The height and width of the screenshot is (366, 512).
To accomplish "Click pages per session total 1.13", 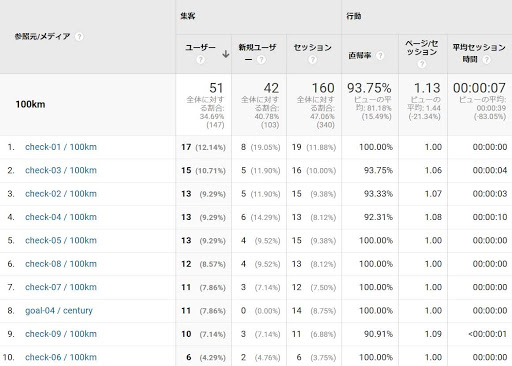I will pos(427,88).
